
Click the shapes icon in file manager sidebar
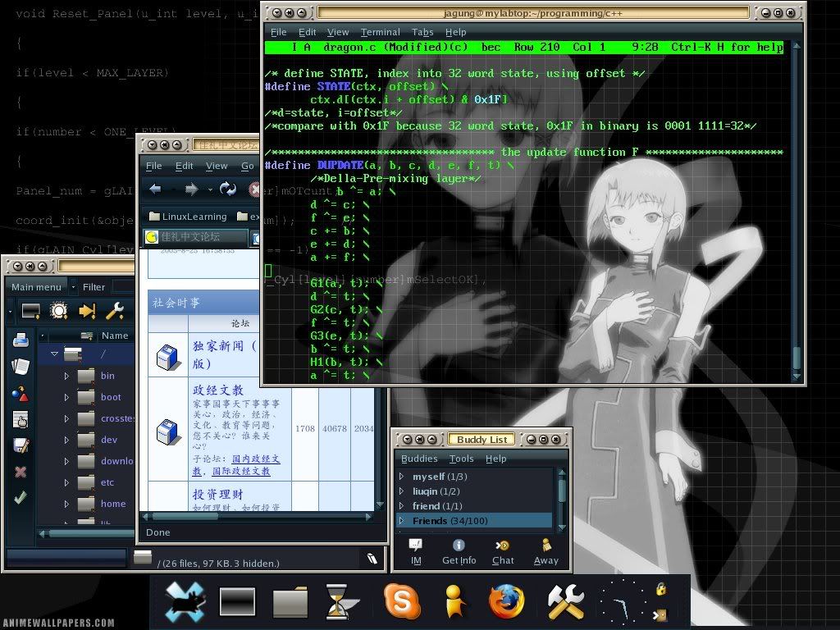pyautogui.click(x=21, y=394)
